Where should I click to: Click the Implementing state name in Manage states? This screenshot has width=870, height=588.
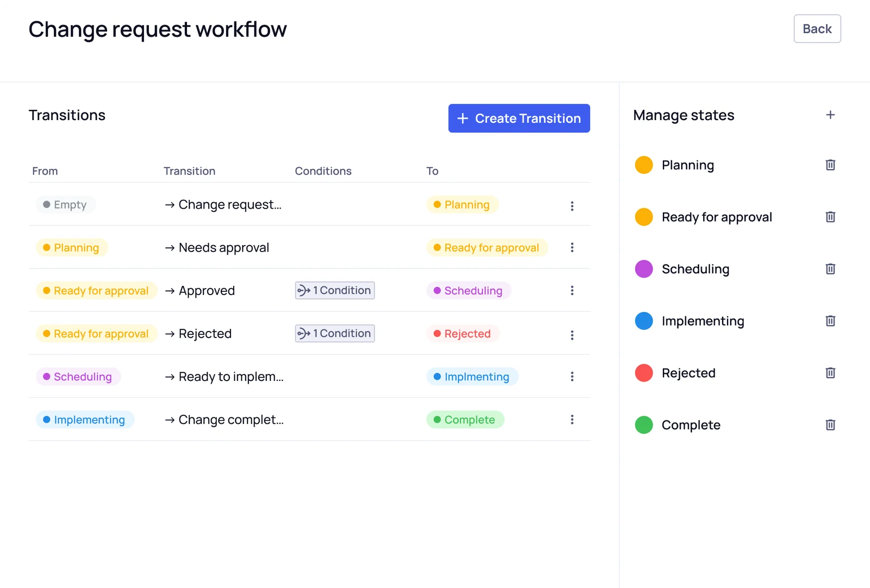coord(703,321)
